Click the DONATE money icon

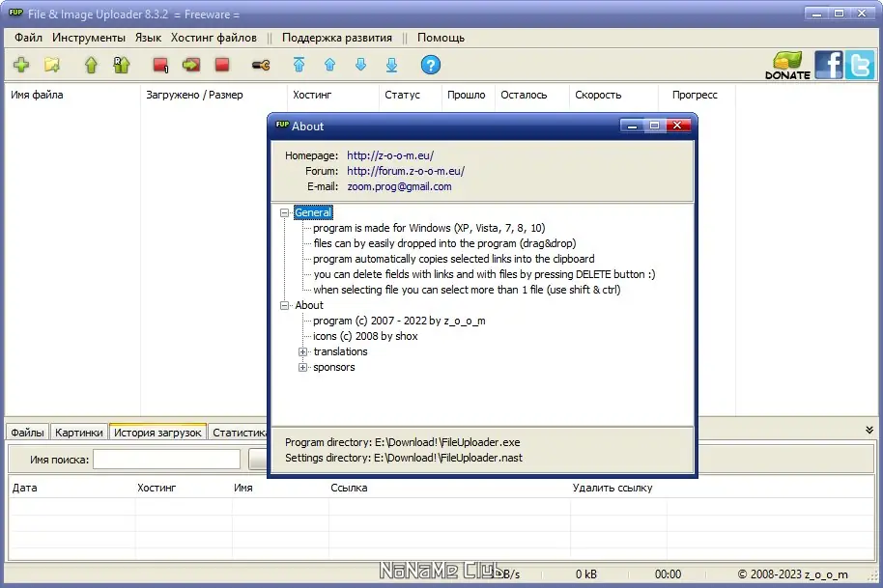(x=787, y=66)
